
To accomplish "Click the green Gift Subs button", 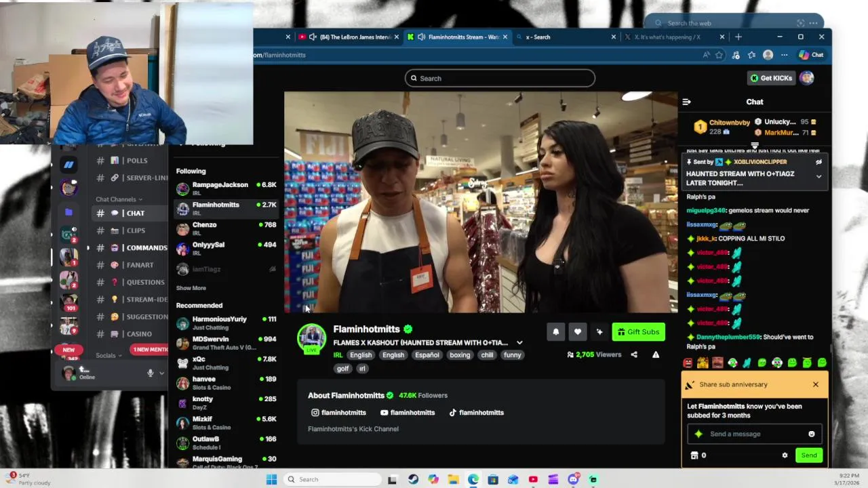I will (638, 331).
